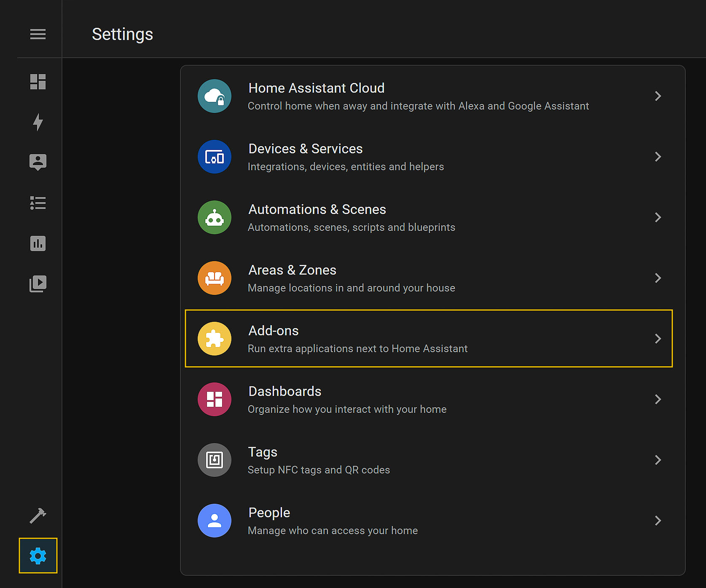706x588 pixels.
Task: Open the Overview dashboard sidebar icon
Action: pyautogui.click(x=38, y=82)
